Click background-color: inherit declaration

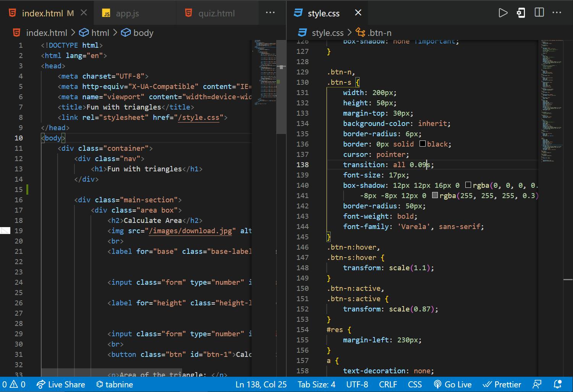[x=397, y=123]
